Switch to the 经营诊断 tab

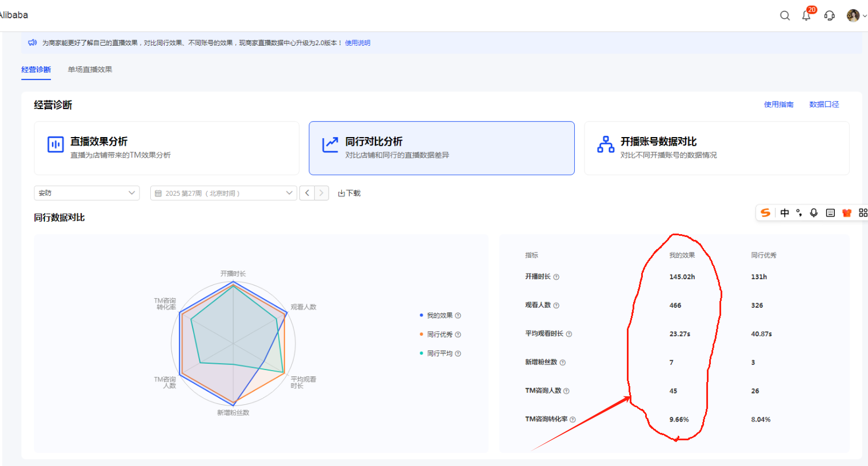coord(36,70)
